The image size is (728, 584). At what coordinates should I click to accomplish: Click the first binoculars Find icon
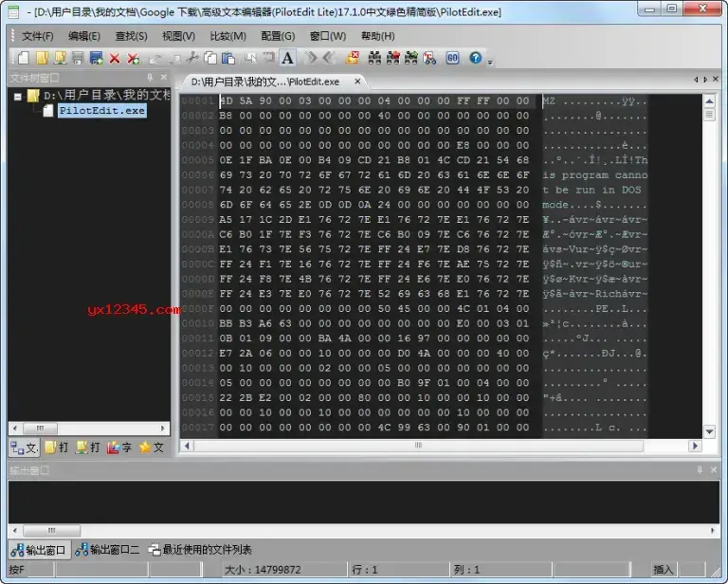click(x=374, y=58)
